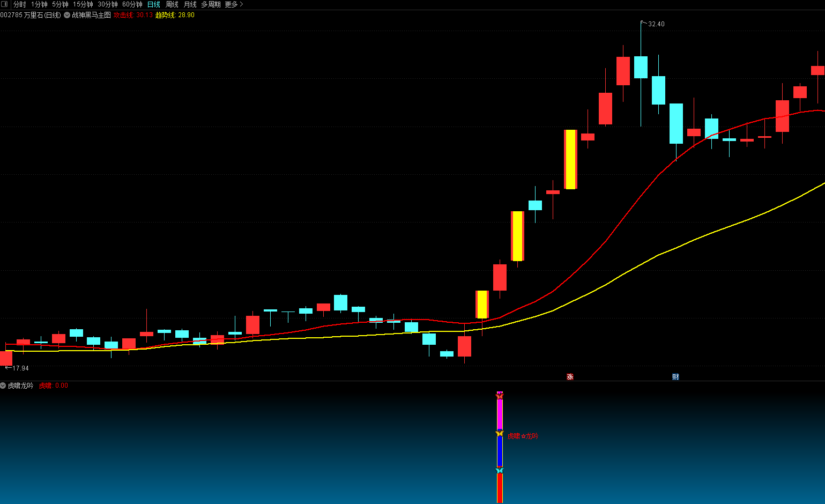This screenshot has height=504, width=825.
Task: Click the 战神黑马主图 indicator name
Action: pyautogui.click(x=91, y=15)
